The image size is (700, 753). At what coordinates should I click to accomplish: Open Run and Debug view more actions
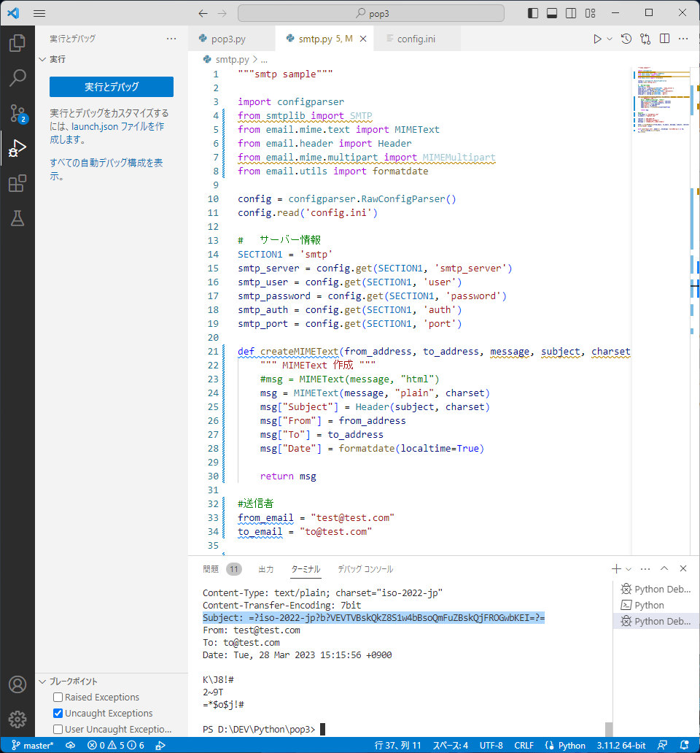pos(171,39)
